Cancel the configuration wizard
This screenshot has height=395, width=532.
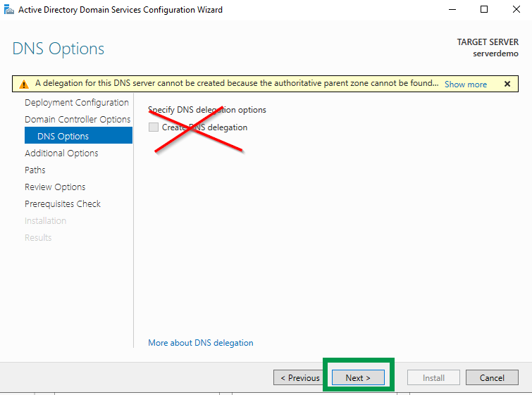click(492, 378)
